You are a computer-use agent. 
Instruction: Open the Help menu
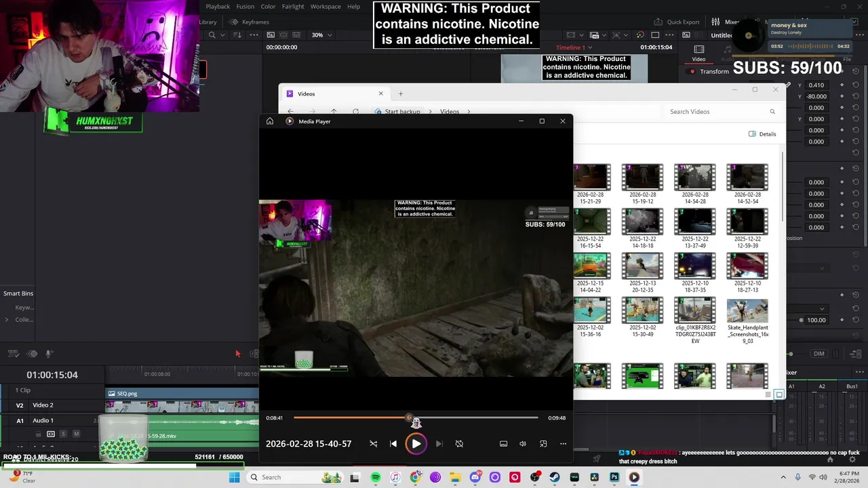point(353,7)
